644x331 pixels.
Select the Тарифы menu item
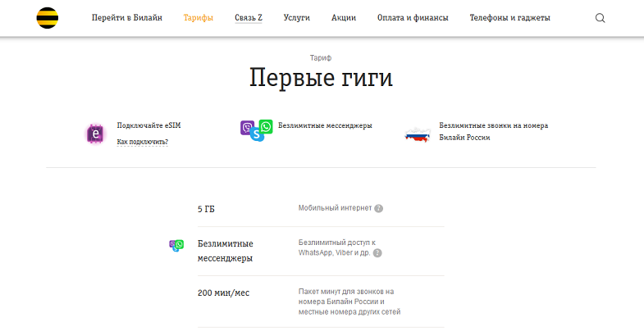tap(199, 18)
